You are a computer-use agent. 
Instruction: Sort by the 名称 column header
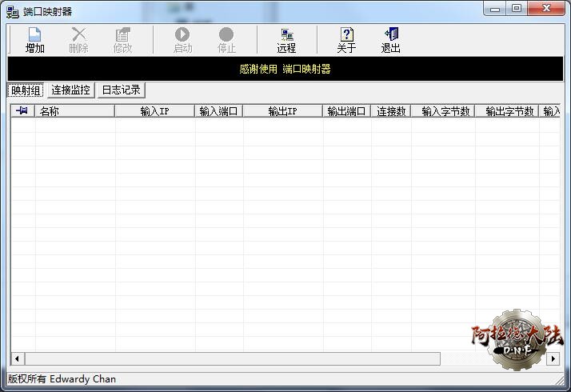(74, 111)
